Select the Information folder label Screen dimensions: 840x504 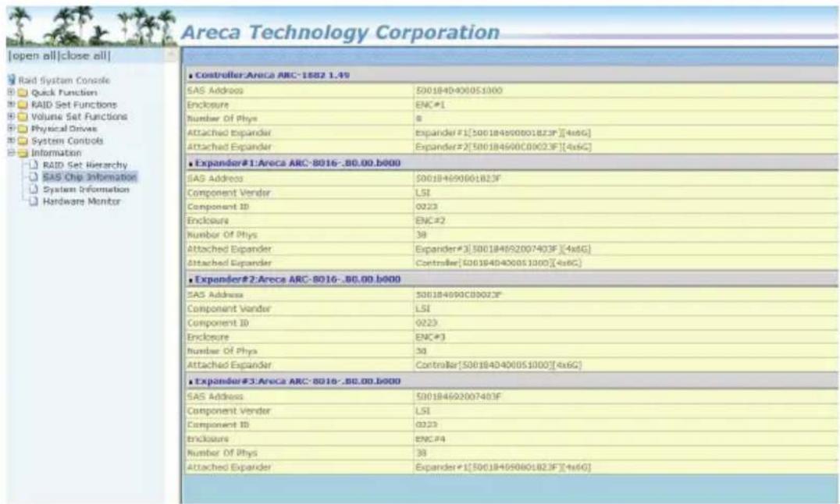(56, 153)
